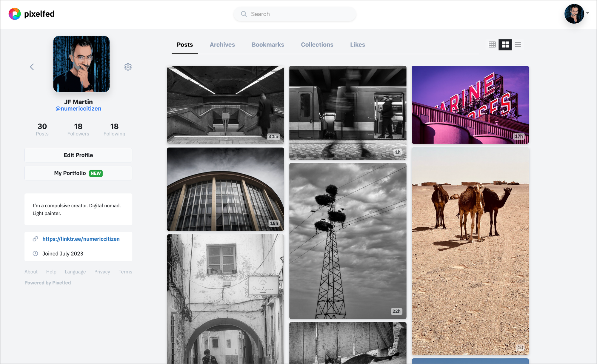Open the account avatar in top-right corner

pos(574,14)
